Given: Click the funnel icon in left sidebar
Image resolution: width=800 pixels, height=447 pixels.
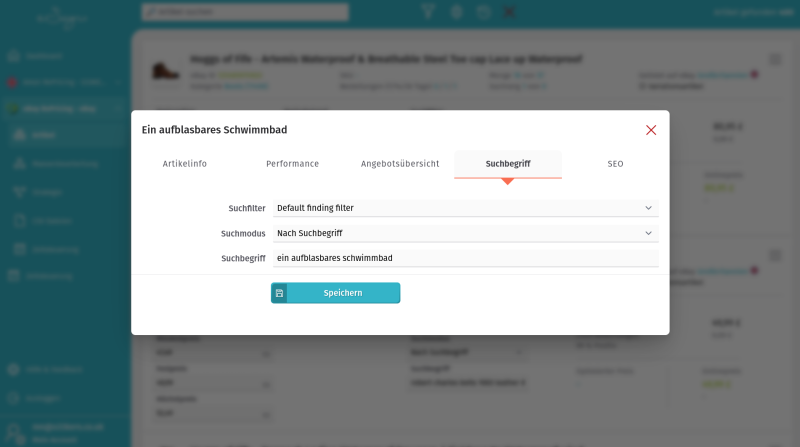Looking at the screenshot, I should pos(20,192).
